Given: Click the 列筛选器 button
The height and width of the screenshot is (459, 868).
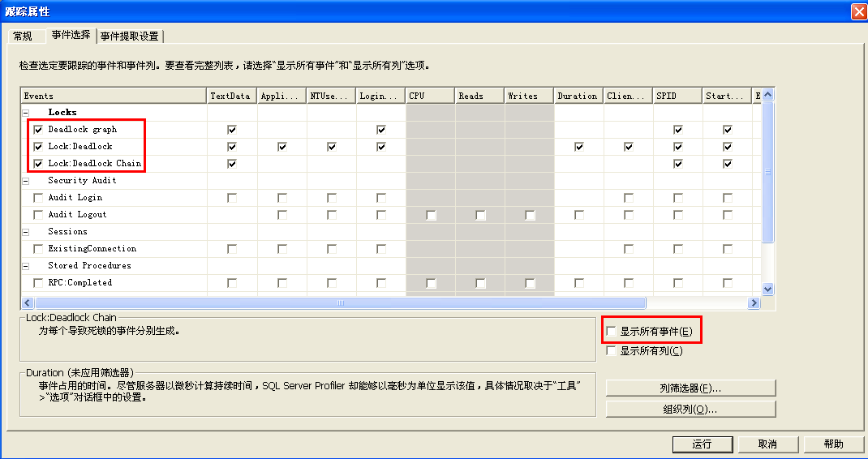Looking at the screenshot, I should pos(691,388).
